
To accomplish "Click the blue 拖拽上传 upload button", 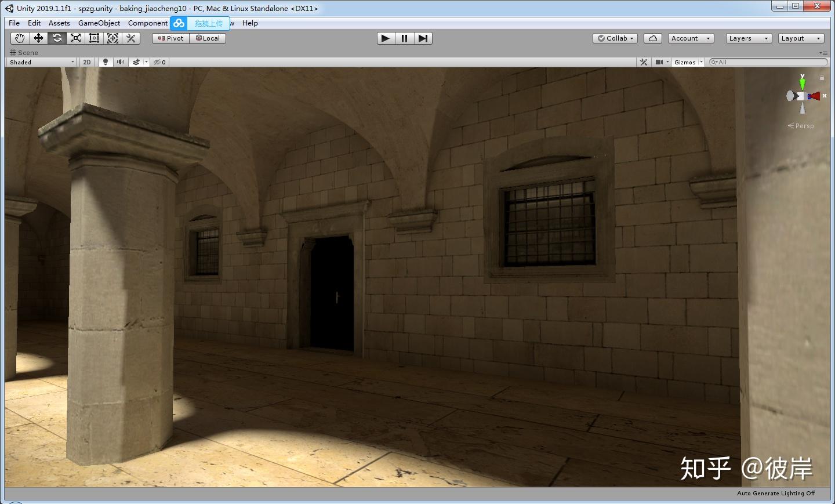I will pos(209,23).
